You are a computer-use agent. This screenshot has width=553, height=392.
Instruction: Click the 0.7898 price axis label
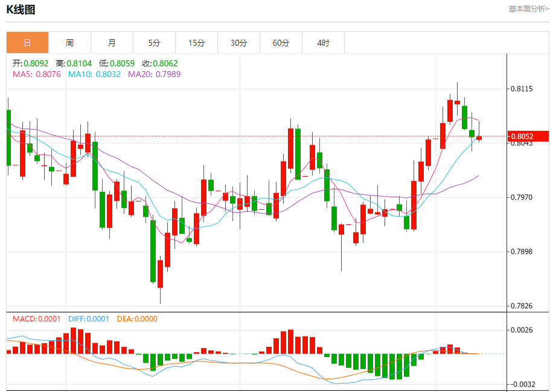[522, 251]
